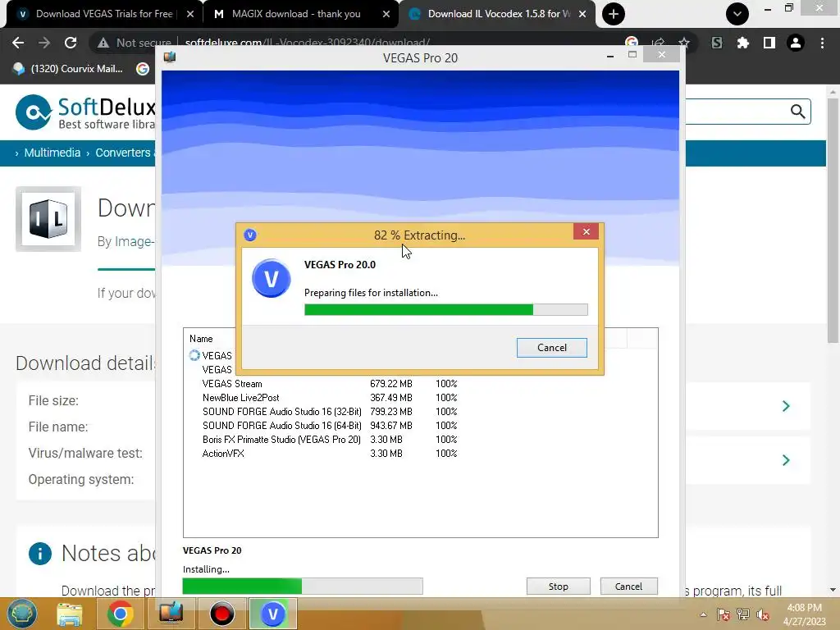Click the Installing progress bar

pyautogui.click(x=303, y=586)
